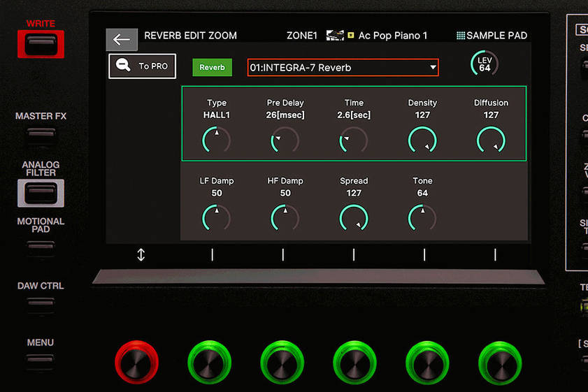The width and height of the screenshot is (588, 392).
Task: Select the Time 2.6 sec knob
Action: coord(354,140)
